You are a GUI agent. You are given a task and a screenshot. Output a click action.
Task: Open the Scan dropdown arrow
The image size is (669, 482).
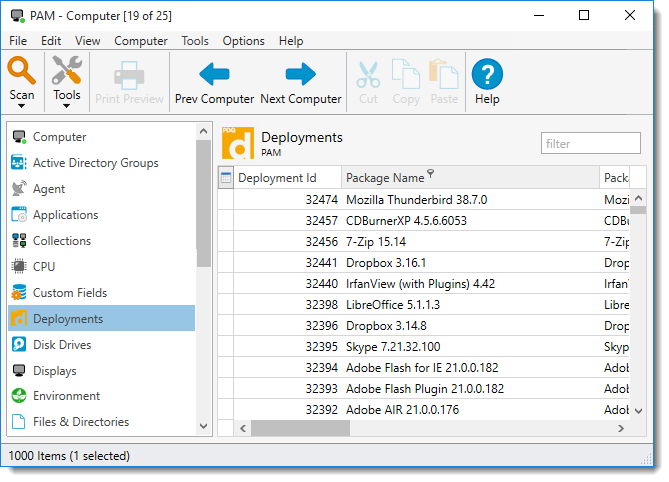pos(21,106)
